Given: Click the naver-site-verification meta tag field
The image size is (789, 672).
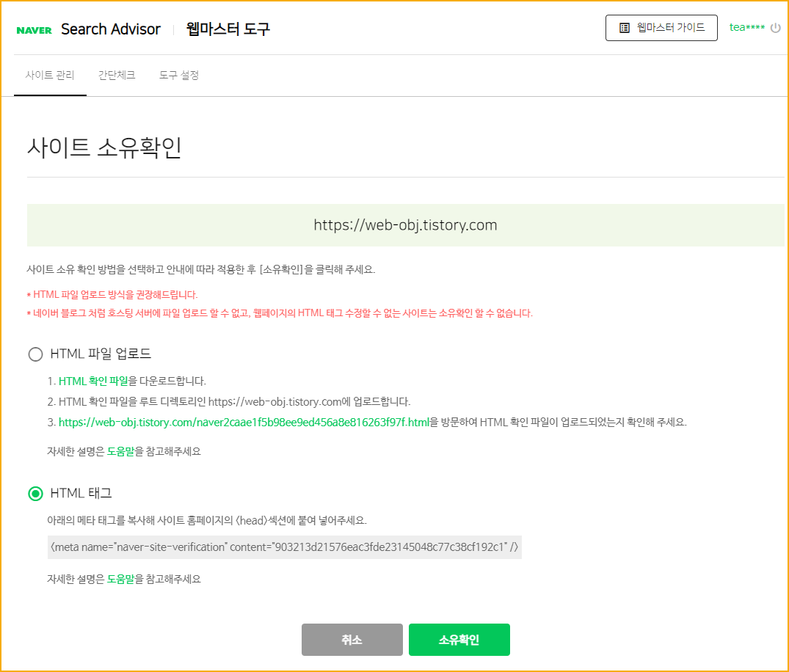Looking at the screenshot, I should 284,547.
